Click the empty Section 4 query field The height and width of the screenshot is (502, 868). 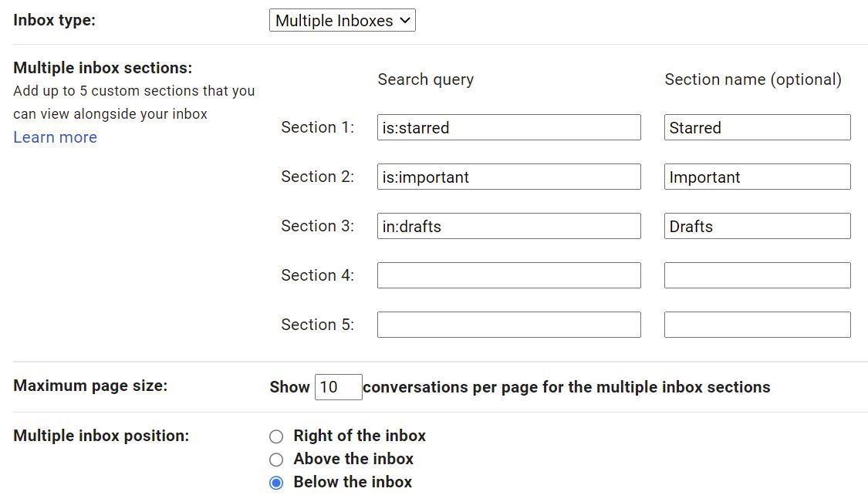[508, 275]
